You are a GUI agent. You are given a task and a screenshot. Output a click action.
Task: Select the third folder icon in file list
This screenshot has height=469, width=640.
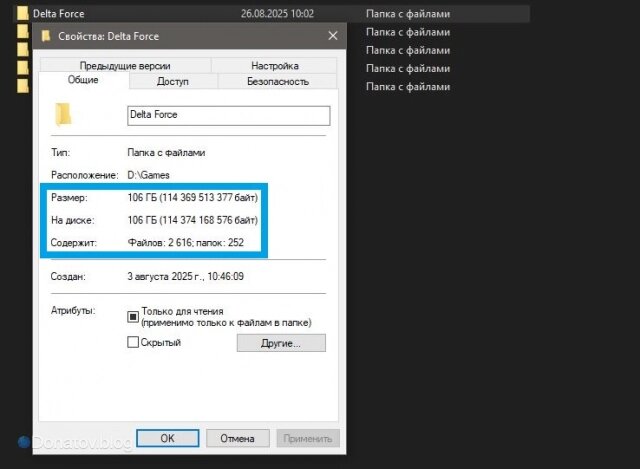[22, 49]
